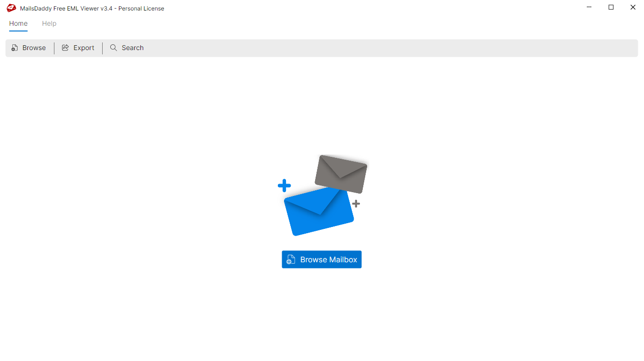Click the MailsDaddy app logo icon
Viewport: 644px width, 361px height.
pyautogui.click(x=11, y=8)
